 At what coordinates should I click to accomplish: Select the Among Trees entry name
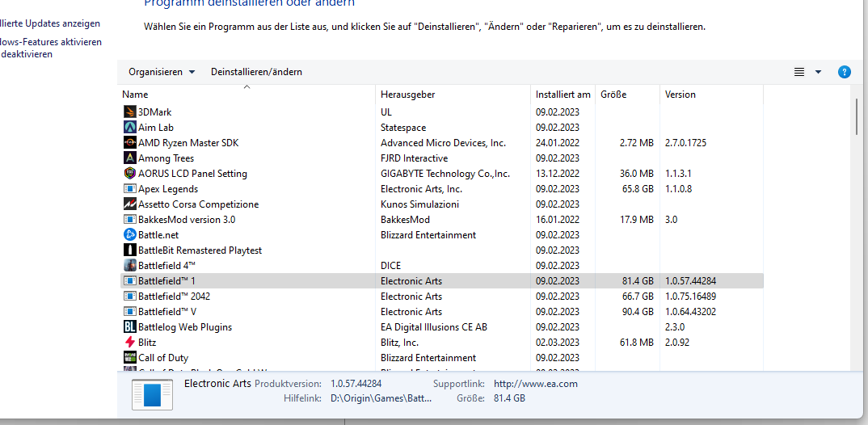(166, 158)
